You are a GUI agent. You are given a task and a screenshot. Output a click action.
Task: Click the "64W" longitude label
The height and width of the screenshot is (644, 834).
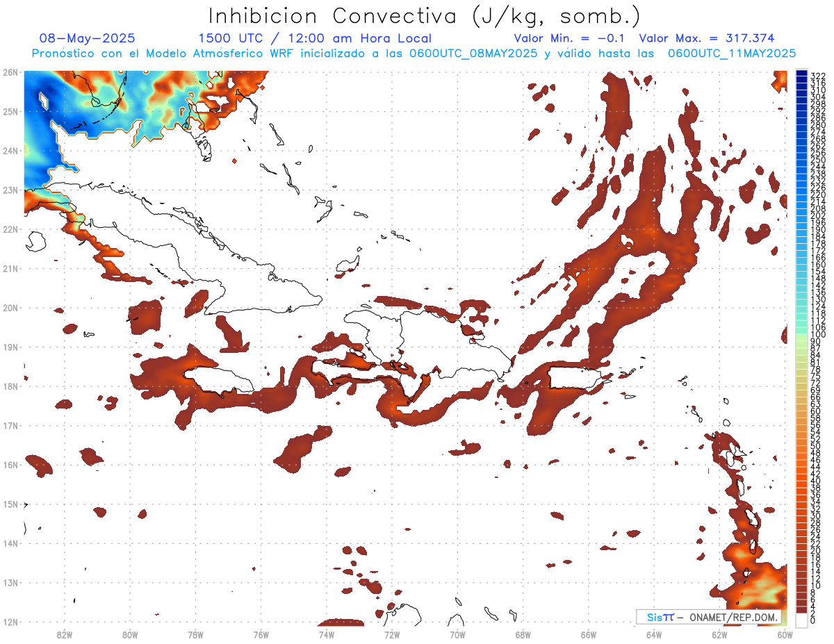tap(654, 634)
